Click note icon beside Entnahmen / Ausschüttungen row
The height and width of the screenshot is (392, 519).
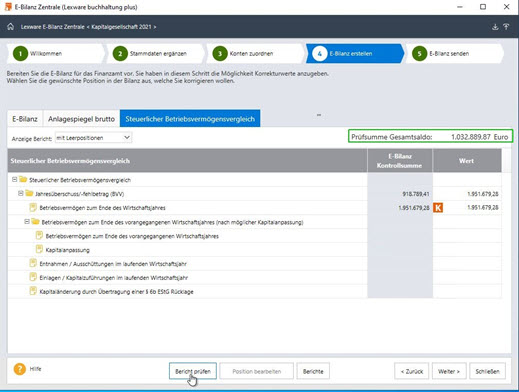pyautogui.click(x=33, y=263)
